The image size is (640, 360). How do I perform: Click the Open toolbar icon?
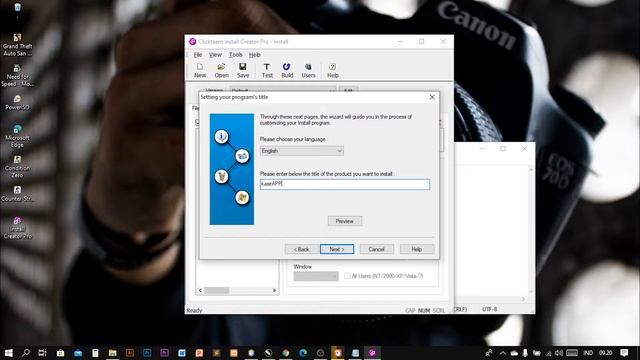[x=222, y=70]
